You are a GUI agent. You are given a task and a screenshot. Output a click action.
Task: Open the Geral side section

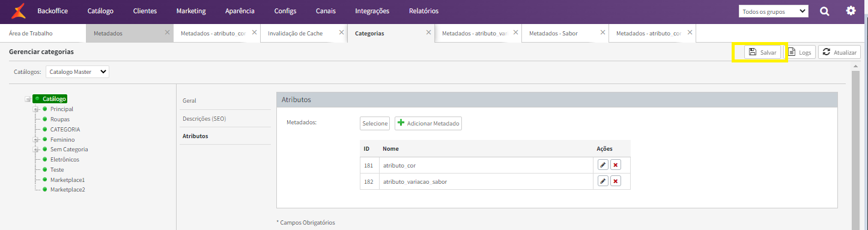tap(225, 100)
